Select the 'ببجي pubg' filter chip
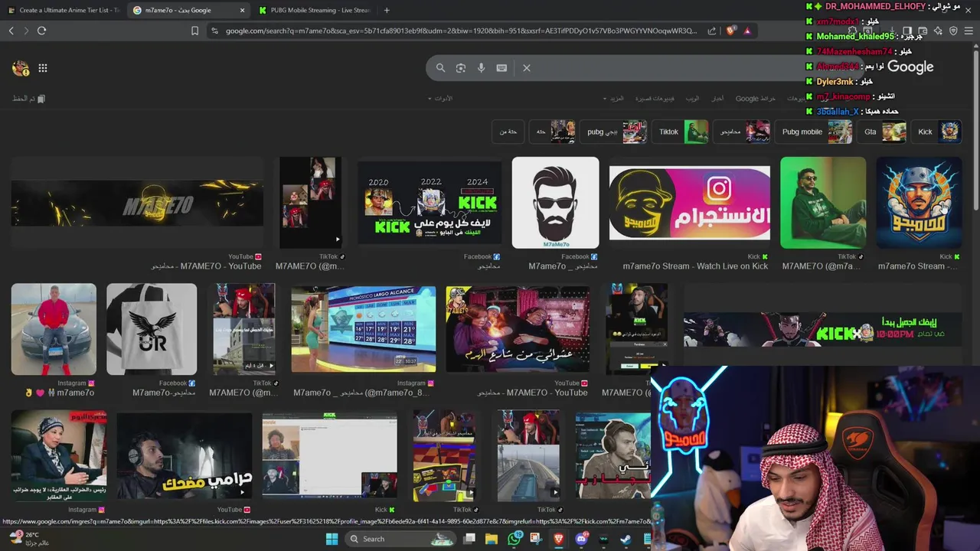980x551 pixels. (615, 132)
